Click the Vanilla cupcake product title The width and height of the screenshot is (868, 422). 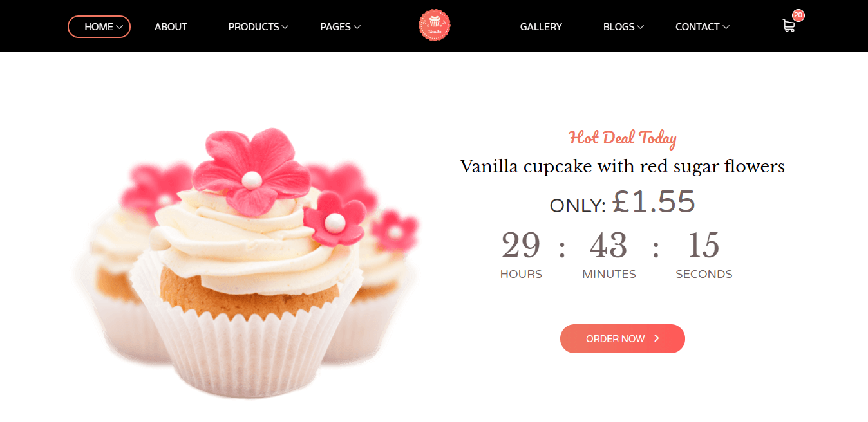pyautogui.click(x=622, y=167)
